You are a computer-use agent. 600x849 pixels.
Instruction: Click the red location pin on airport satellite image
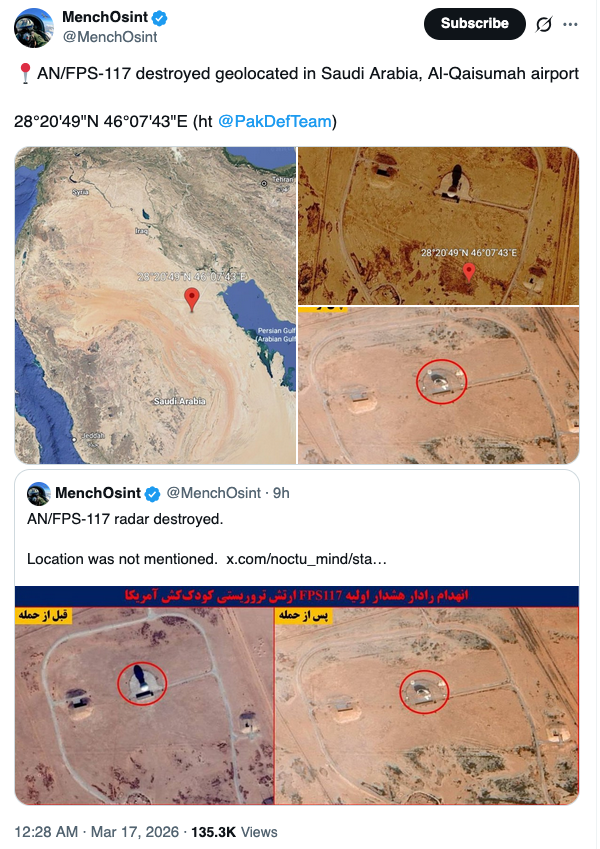pyautogui.click(x=469, y=271)
